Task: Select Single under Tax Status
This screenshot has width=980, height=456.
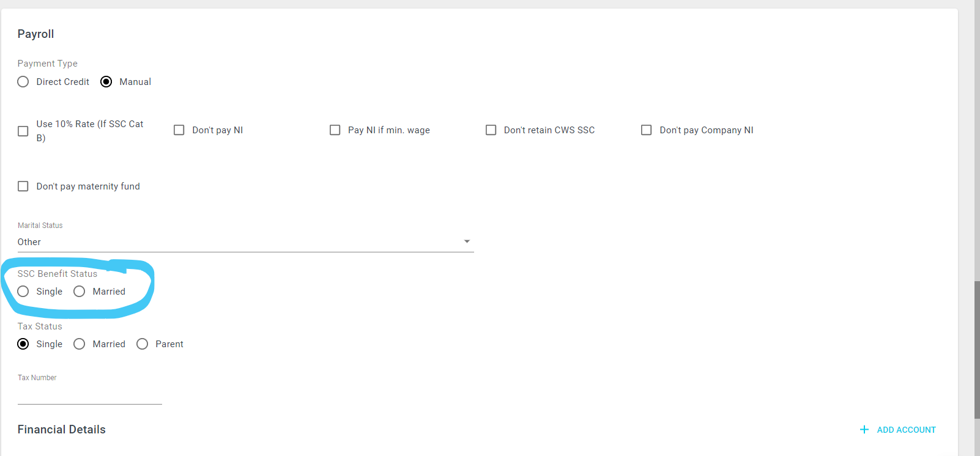Action: click(x=23, y=344)
